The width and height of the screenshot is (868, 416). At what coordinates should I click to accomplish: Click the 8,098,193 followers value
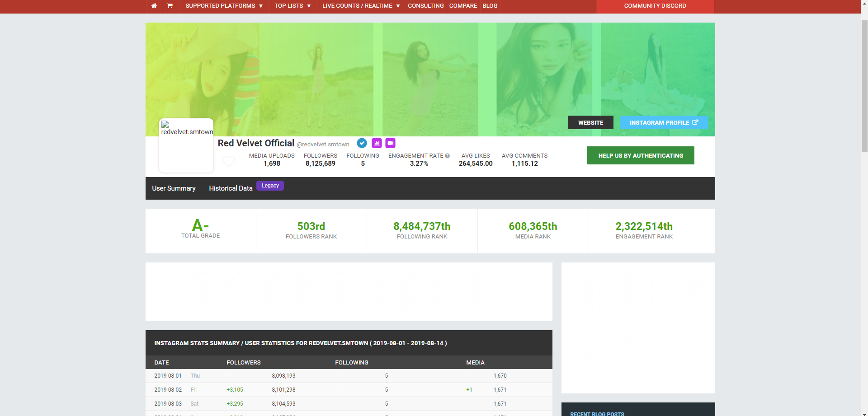point(283,376)
